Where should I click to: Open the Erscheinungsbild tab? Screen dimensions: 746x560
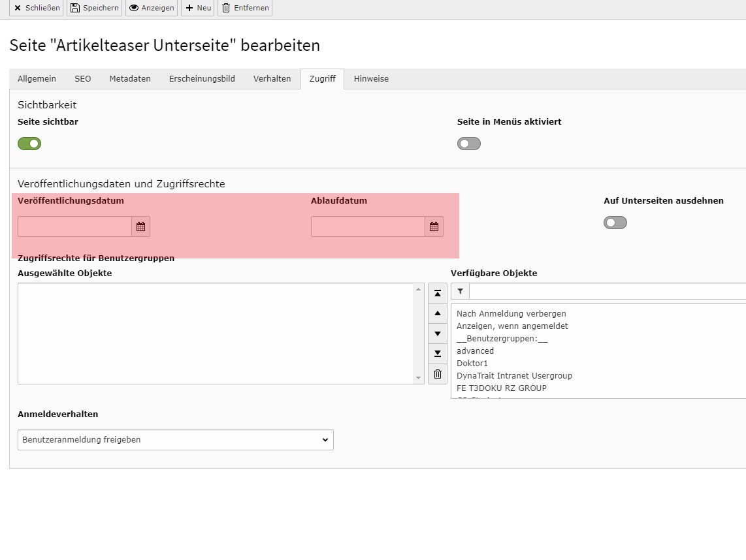tap(202, 79)
